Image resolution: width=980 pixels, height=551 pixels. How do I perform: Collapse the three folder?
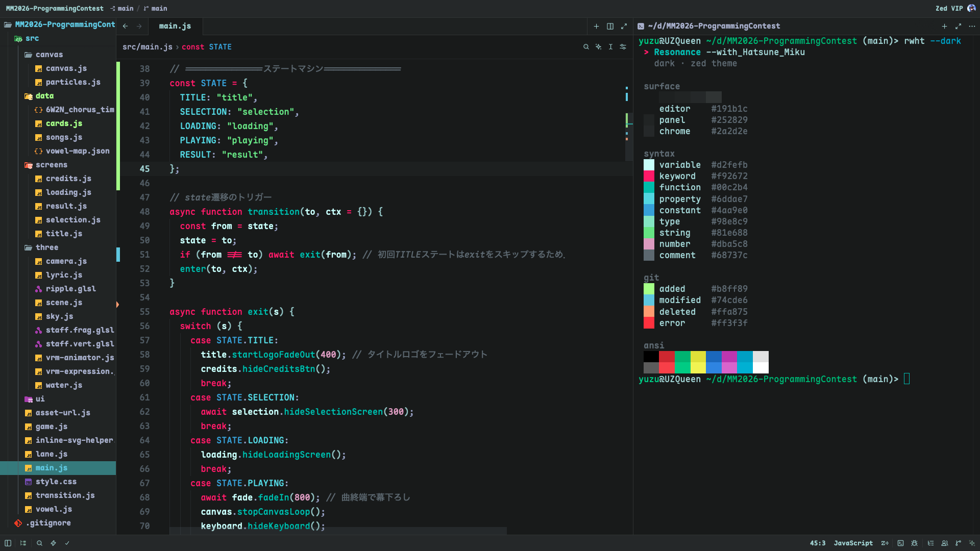point(58,247)
